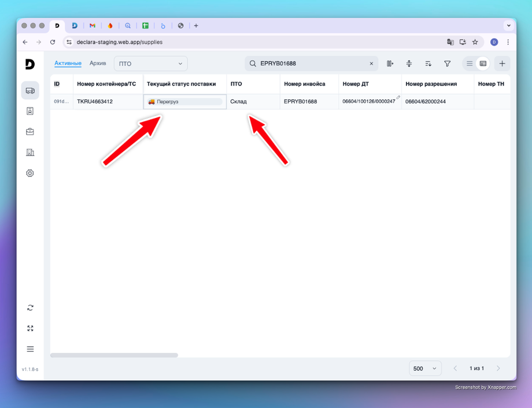Image resolution: width=532 pixels, height=408 pixels.
Task: Switch to the Активные tab
Action: 68,63
